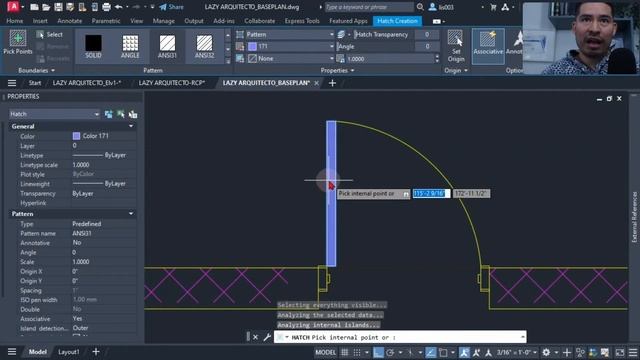Screen dimensions: 640x360
Task: Expand the Properties ribbon panel
Action: pos(337,71)
